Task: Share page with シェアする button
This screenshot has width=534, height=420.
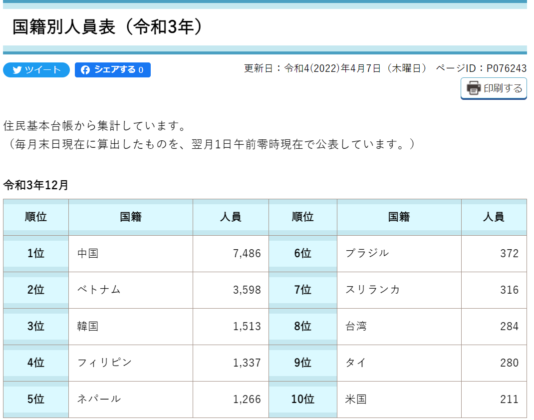Action: [113, 70]
